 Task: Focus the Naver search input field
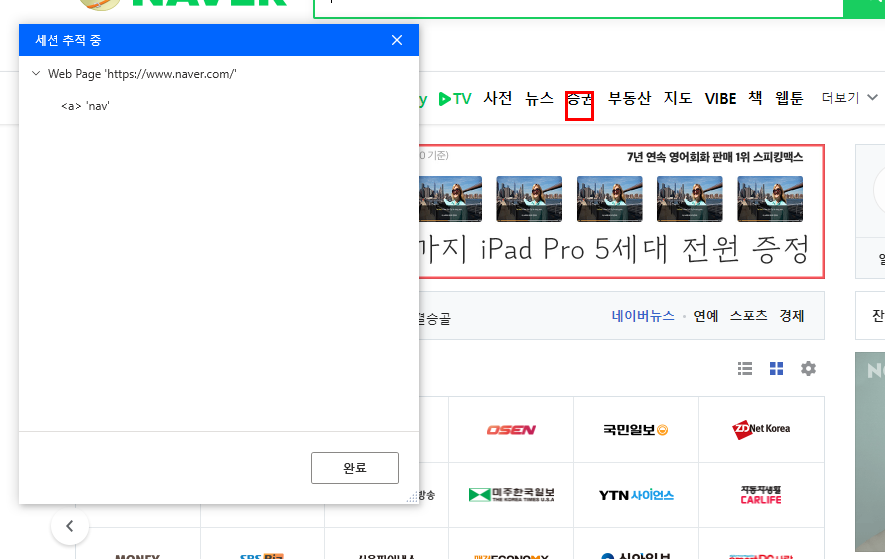coord(578,7)
